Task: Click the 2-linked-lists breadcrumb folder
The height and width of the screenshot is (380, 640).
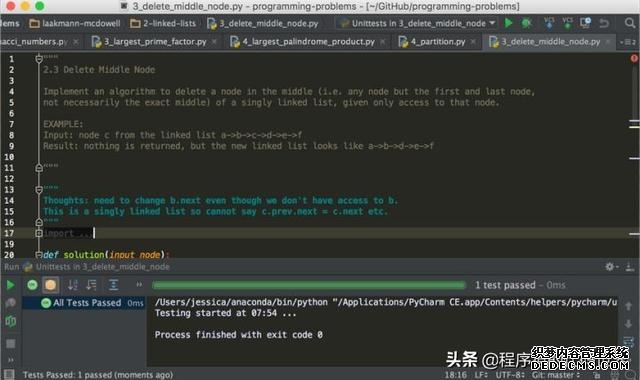Action: point(163,23)
